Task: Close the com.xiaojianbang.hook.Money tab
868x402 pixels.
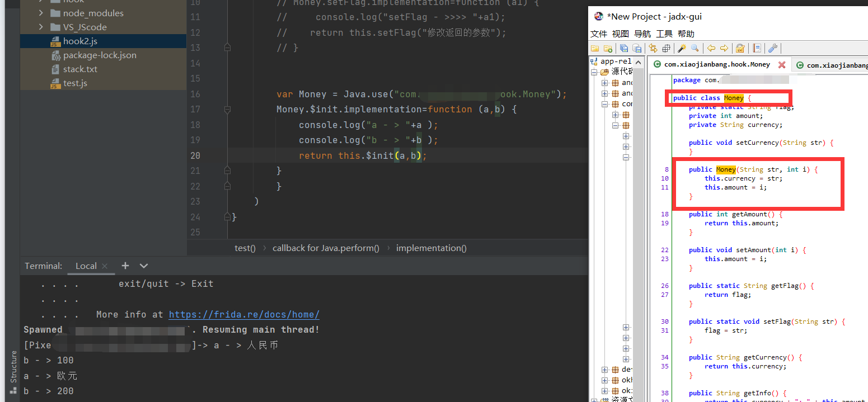Action: [782, 65]
